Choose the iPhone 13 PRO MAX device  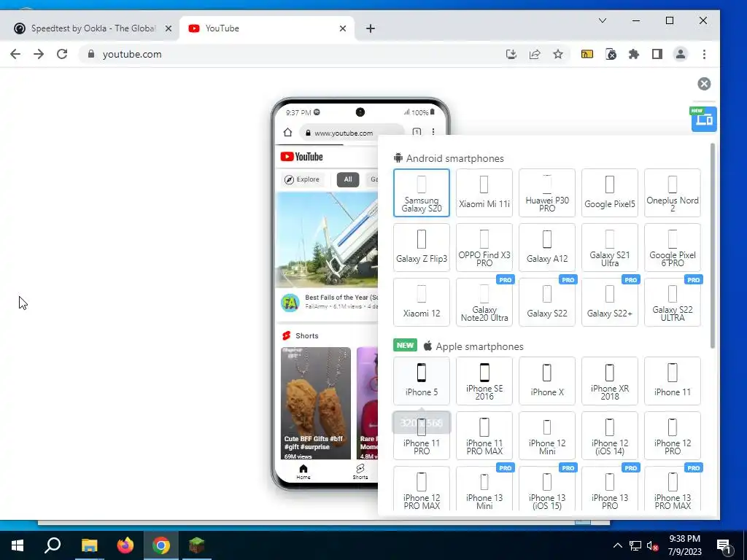coord(672,489)
